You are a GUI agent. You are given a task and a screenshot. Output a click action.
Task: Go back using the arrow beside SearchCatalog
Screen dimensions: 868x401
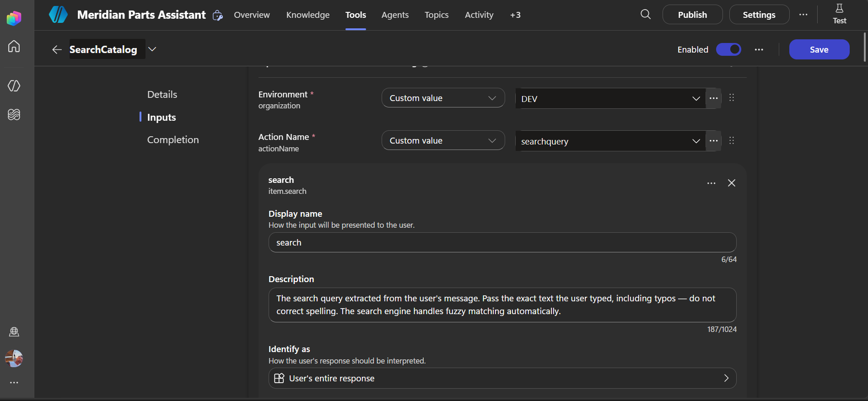pyautogui.click(x=57, y=49)
